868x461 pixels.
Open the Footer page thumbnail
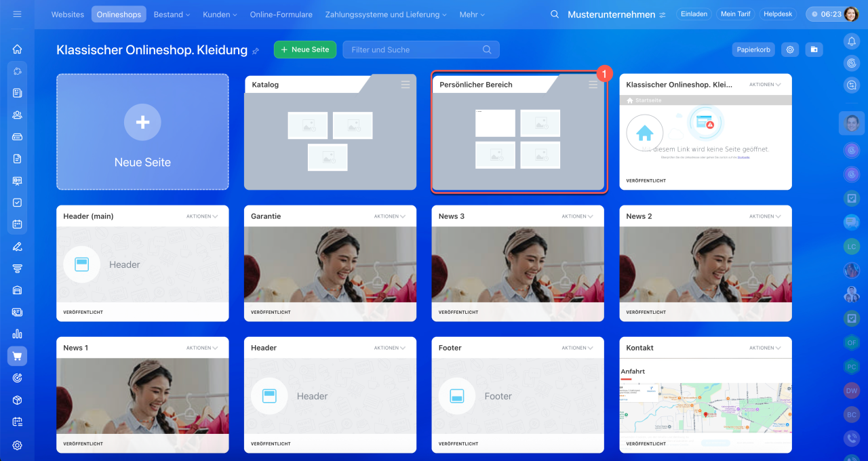click(518, 396)
